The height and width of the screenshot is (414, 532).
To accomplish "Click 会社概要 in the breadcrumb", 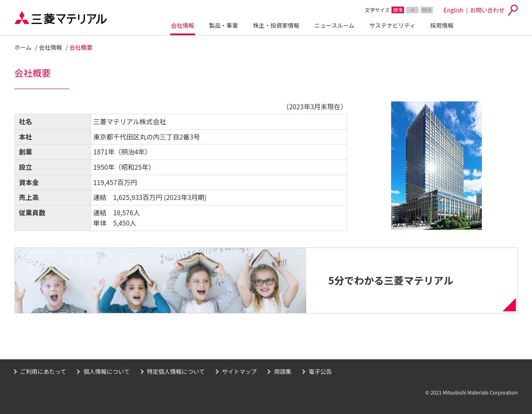I will tap(81, 48).
